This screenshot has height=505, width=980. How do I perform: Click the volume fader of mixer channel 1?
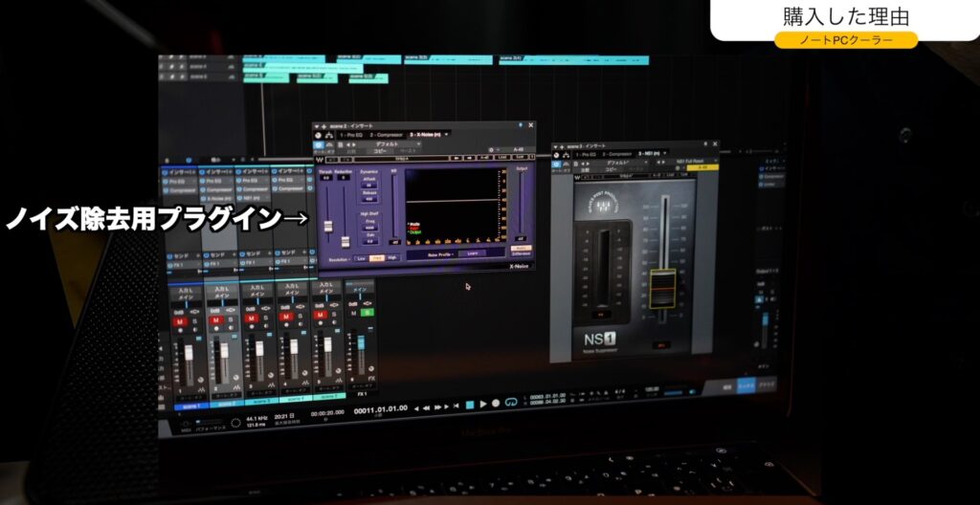click(189, 353)
